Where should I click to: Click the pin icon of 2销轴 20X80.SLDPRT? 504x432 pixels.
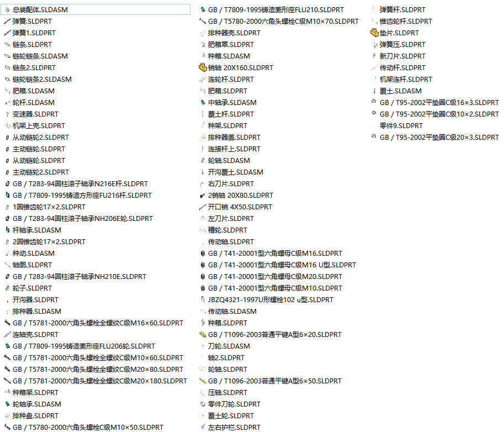(x=203, y=195)
